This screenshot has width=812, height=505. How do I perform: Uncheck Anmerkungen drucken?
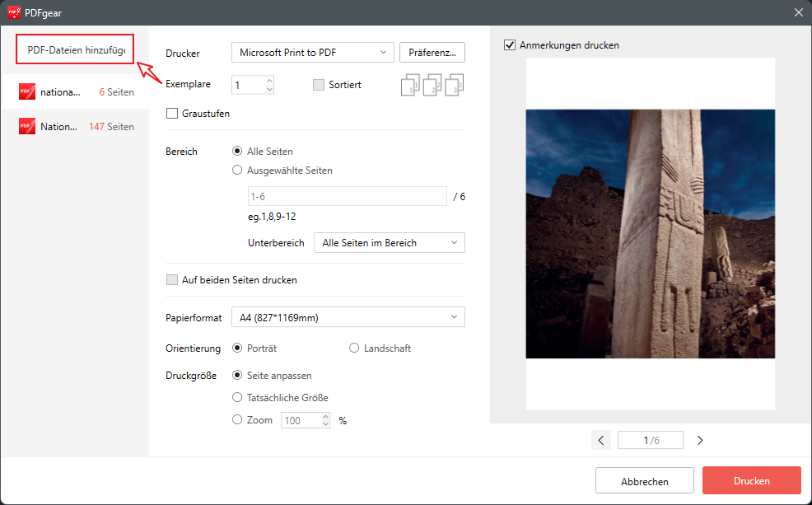click(x=510, y=45)
